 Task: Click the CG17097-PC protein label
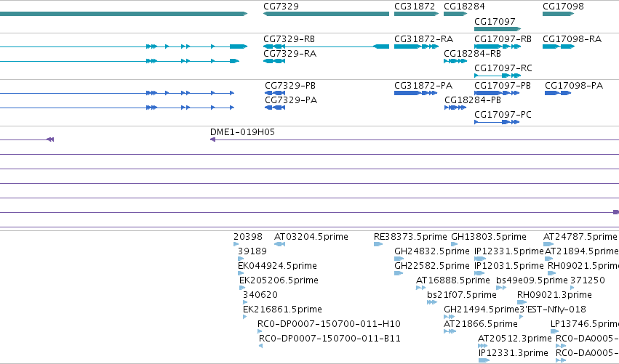coord(503,115)
